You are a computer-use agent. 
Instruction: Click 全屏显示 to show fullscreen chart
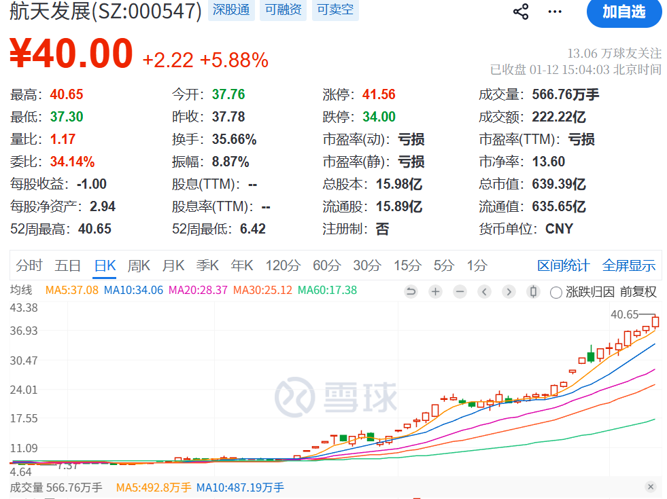[629, 265]
